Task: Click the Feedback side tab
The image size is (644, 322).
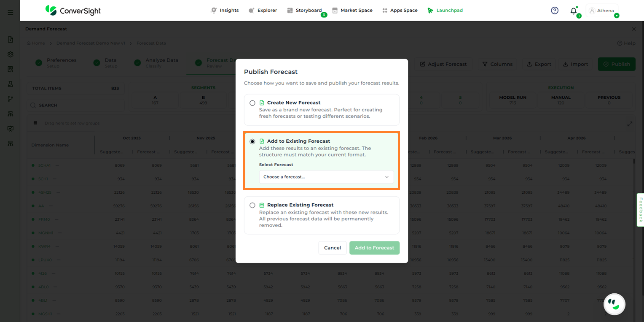Action: [x=640, y=210]
